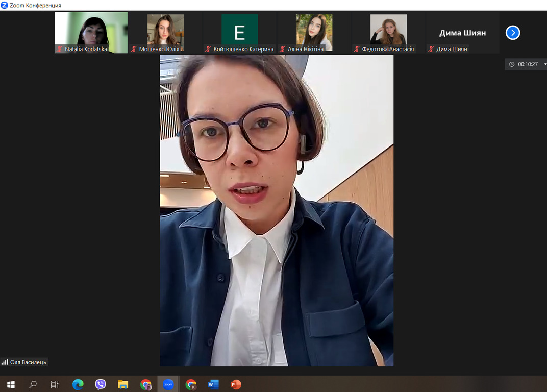Open PowerPoint from the taskbar
The height and width of the screenshot is (392, 547).
[236, 384]
